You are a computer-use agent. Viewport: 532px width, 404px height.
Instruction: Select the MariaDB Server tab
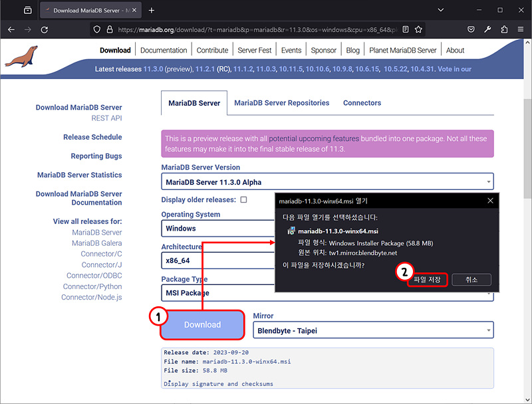pyautogui.click(x=194, y=103)
